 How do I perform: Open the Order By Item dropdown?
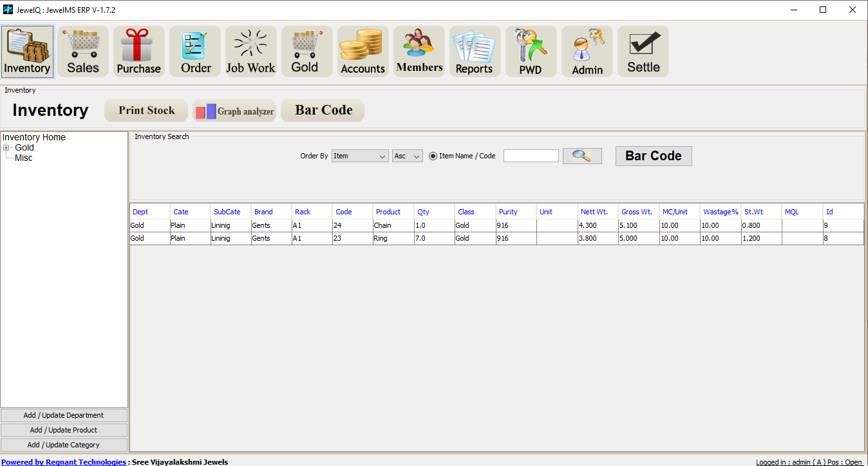[360, 156]
